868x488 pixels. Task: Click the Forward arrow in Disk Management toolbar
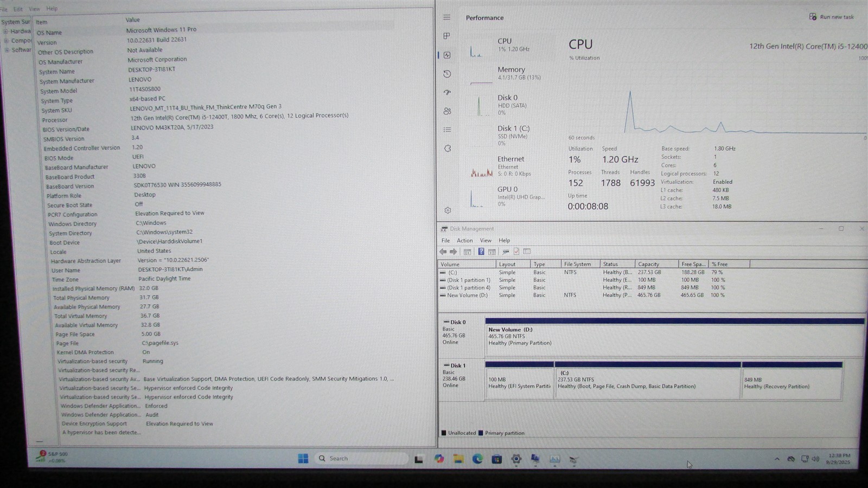pyautogui.click(x=454, y=252)
